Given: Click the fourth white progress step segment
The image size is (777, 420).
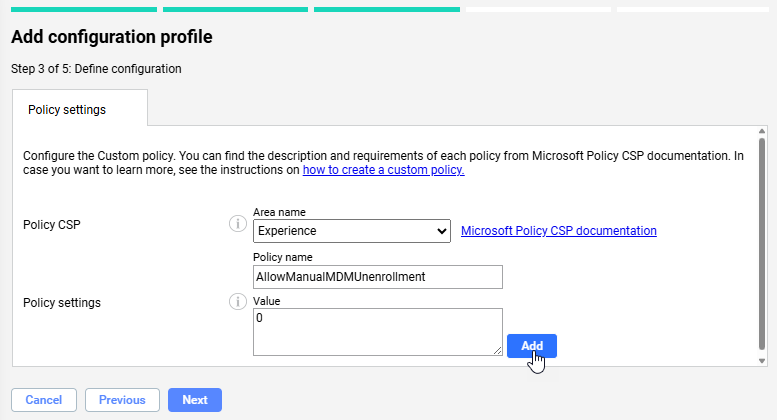Looking at the screenshot, I should (538, 10).
